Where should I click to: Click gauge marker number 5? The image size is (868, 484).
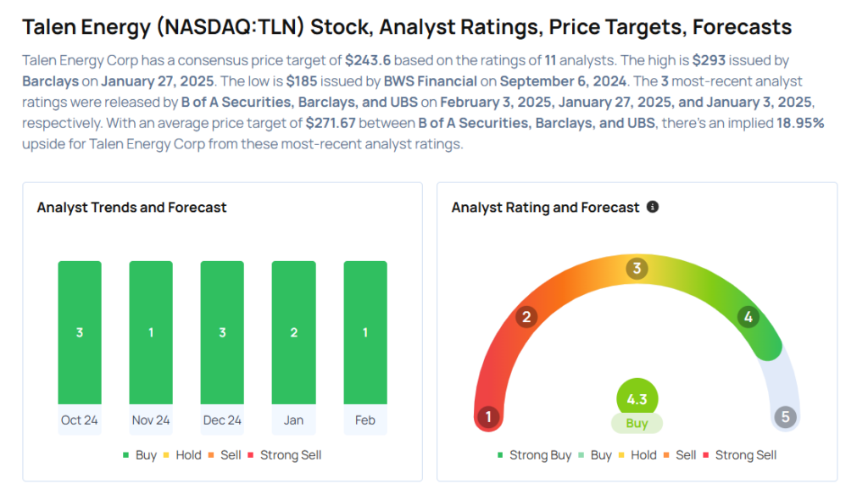tap(786, 417)
